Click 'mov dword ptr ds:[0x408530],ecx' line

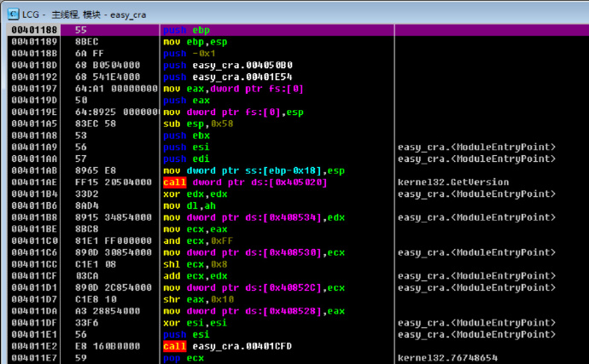tap(254, 252)
